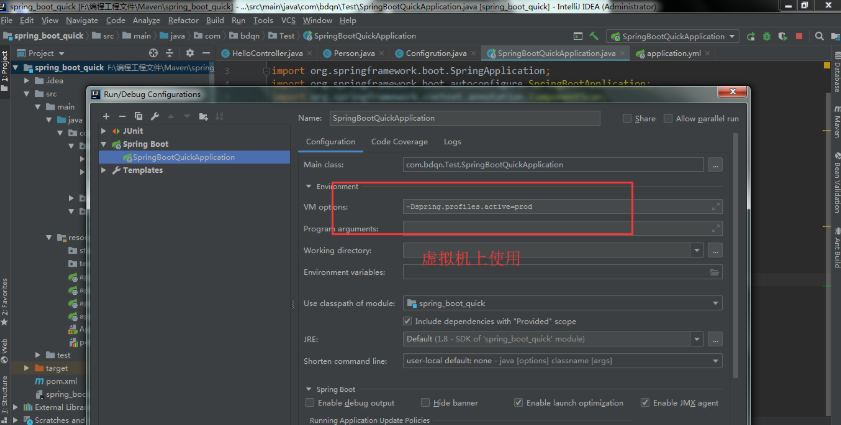Switch to the Logs tab
Viewport: 841px width, 425px height.
point(452,142)
